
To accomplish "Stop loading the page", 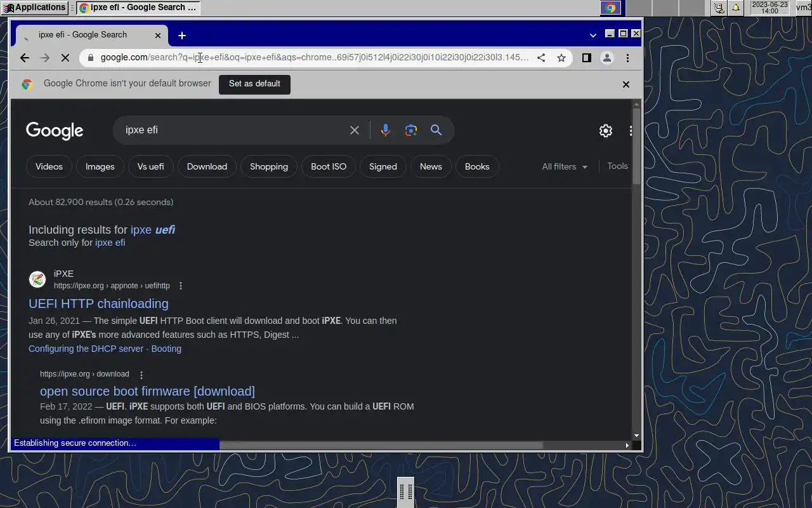I will (65, 58).
